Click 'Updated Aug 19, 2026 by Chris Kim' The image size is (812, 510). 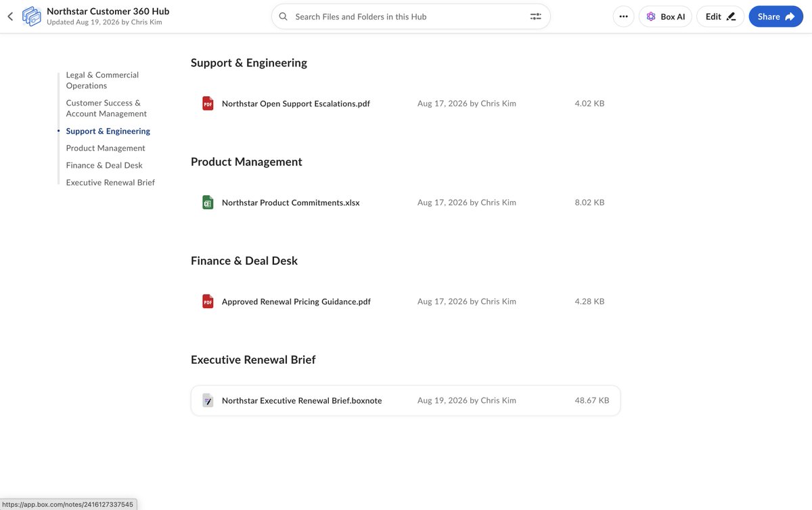(104, 22)
